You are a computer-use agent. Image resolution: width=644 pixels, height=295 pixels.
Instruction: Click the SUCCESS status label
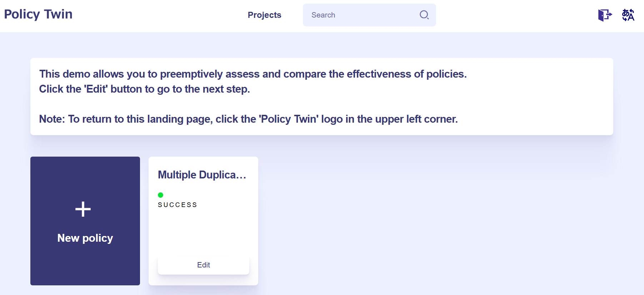pos(178,205)
